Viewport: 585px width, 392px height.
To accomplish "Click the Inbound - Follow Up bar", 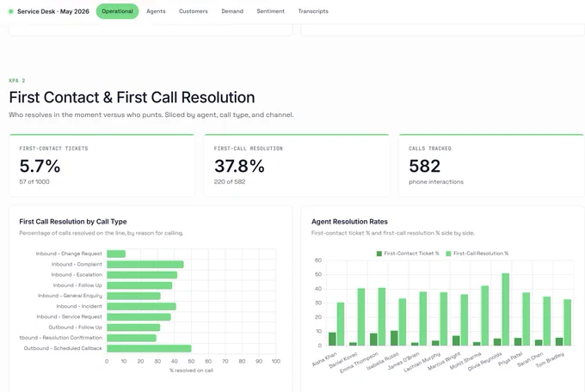I will [139, 285].
